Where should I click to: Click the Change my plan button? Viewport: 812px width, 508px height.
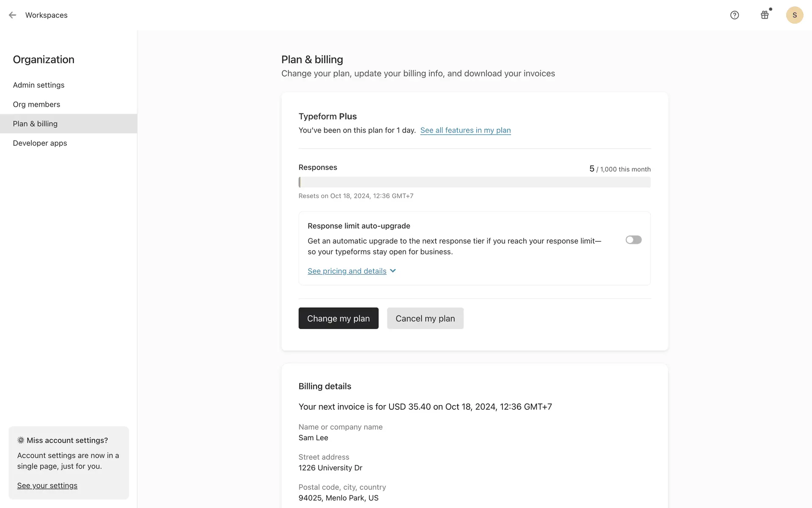pos(338,318)
